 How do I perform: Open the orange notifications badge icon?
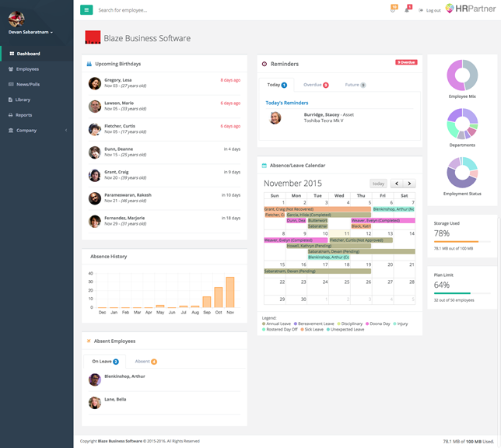pos(394,9)
